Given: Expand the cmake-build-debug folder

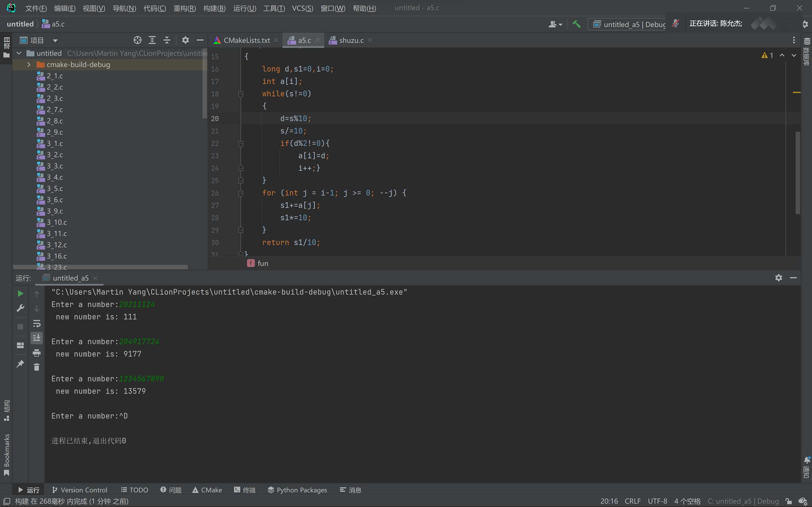Looking at the screenshot, I should [29, 65].
